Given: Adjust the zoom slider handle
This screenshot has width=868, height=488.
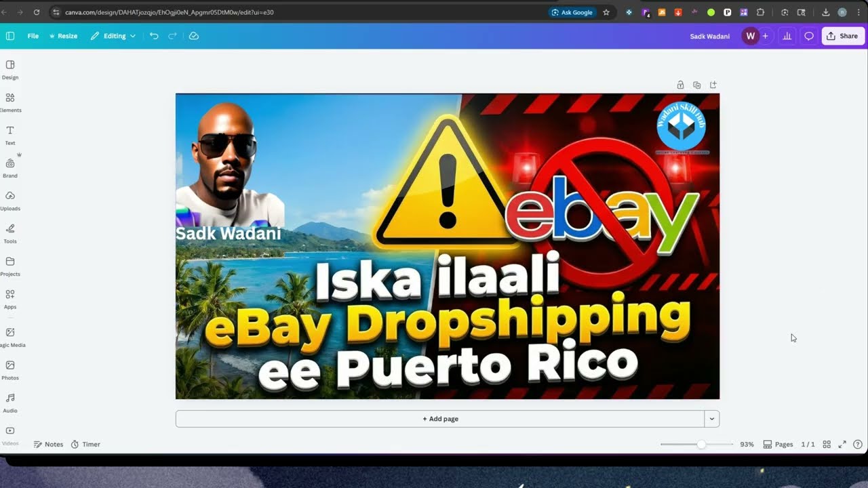Looking at the screenshot, I should coord(701,445).
